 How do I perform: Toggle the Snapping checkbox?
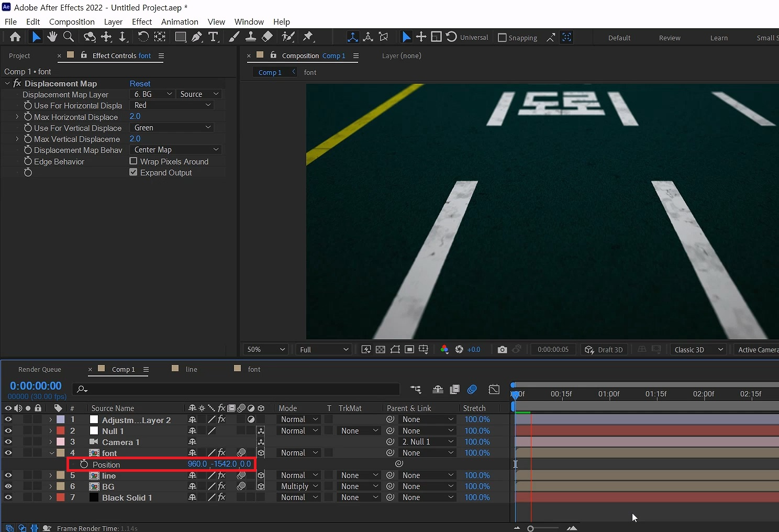502,38
